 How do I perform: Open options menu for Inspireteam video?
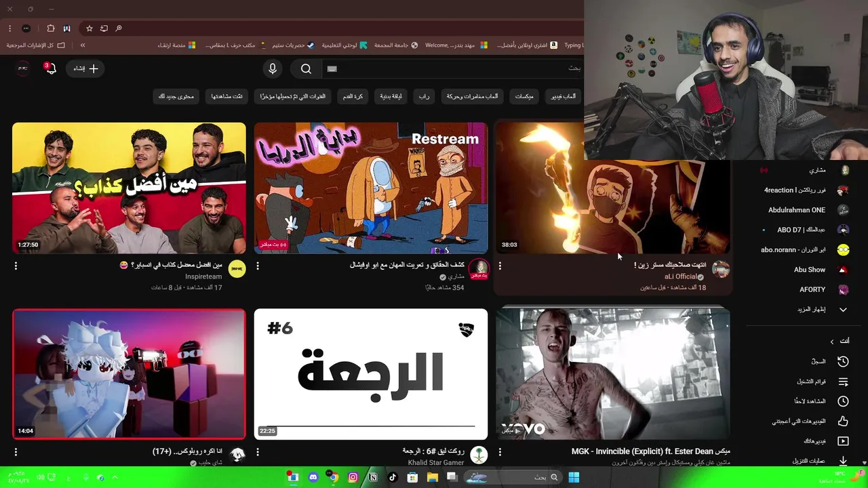click(x=16, y=266)
